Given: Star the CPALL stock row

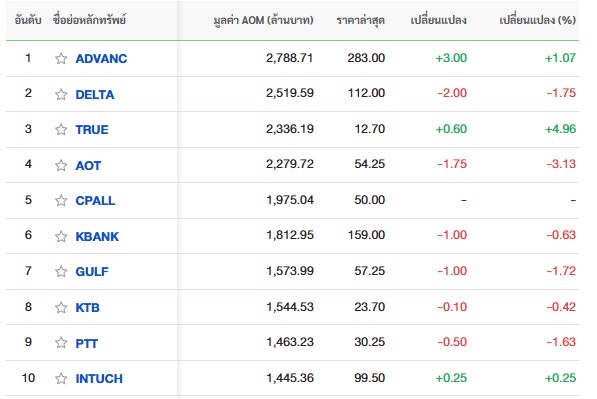Looking at the screenshot, I should pyautogui.click(x=61, y=200).
